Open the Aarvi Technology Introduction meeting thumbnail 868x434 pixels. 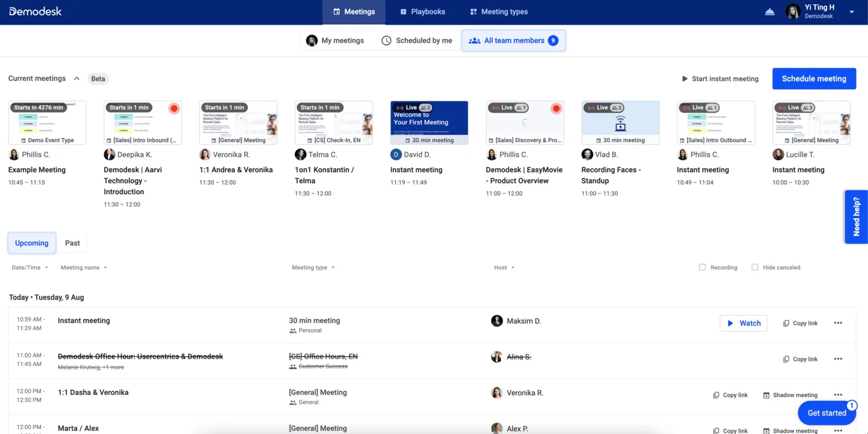143,123
